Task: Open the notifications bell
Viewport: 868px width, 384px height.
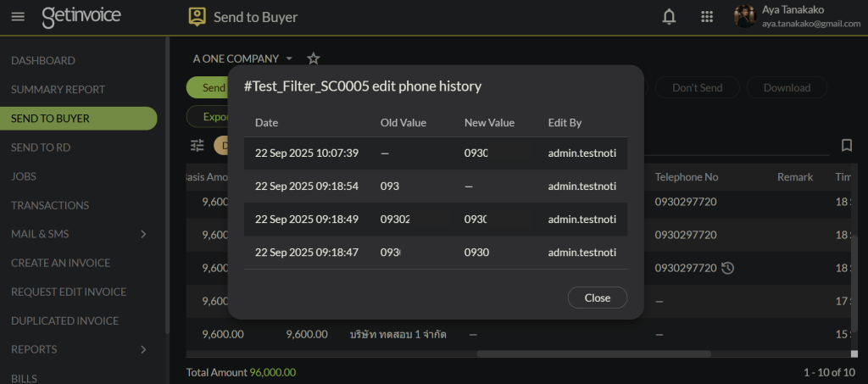Action: (x=669, y=17)
